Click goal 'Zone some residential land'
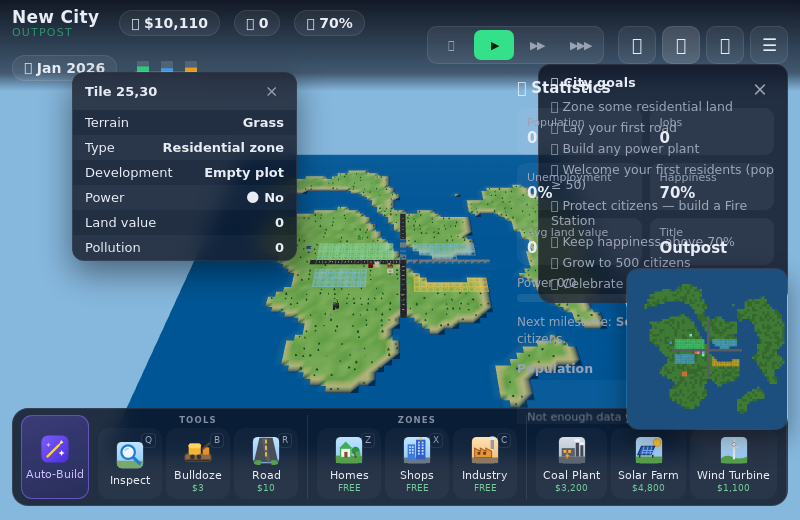Image resolution: width=800 pixels, height=520 pixels. (642, 107)
